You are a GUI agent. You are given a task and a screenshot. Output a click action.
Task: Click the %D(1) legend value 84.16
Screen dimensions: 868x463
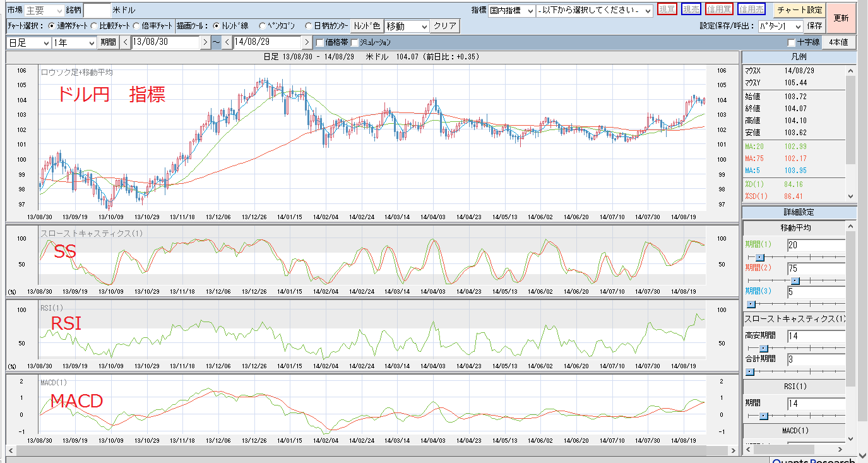[x=794, y=184]
